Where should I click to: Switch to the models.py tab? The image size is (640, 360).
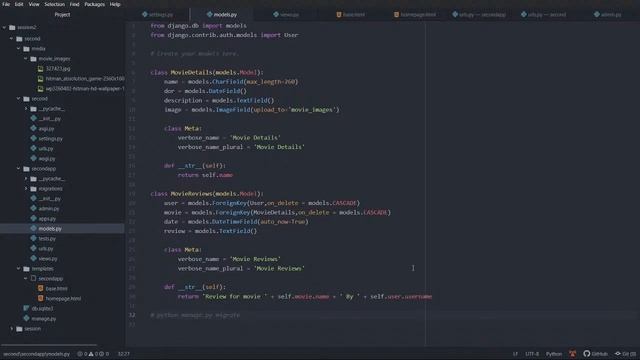coord(222,14)
